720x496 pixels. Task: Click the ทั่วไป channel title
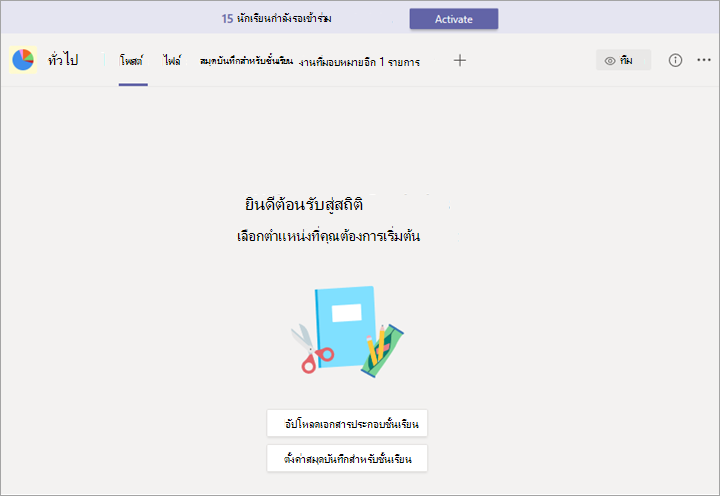point(63,60)
